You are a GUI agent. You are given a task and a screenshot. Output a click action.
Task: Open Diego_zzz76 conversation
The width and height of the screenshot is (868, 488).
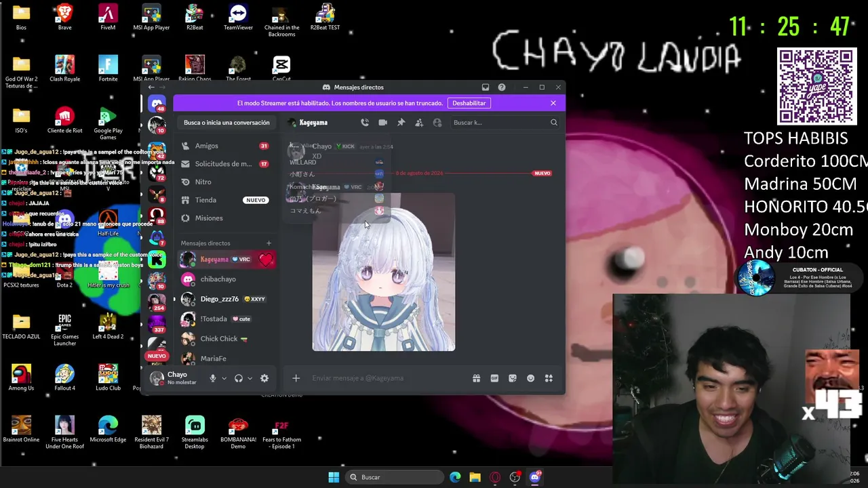tap(226, 299)
